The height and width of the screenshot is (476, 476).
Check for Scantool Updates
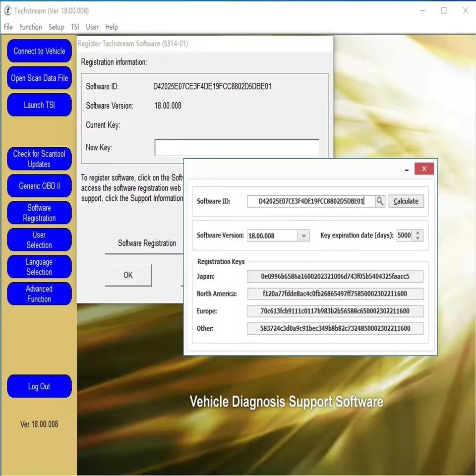[39, 159]
